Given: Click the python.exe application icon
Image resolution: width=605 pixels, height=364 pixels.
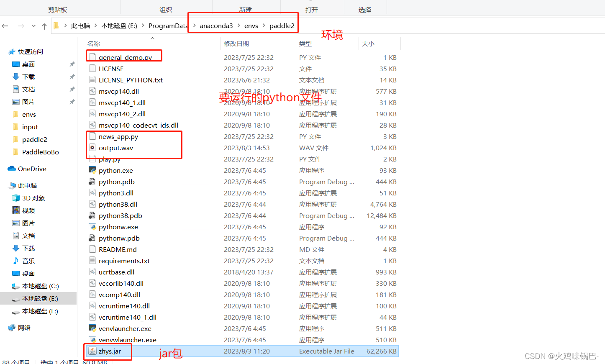Looking at the screenshot, I should tap(92, 170).
